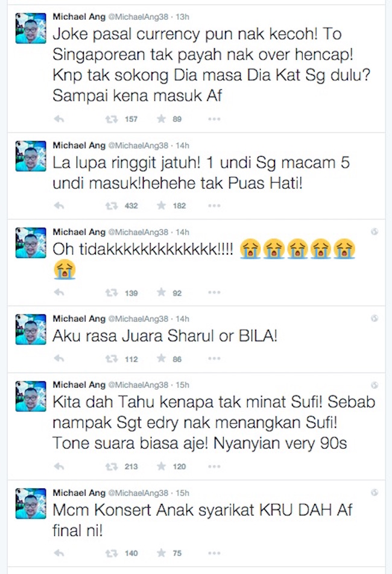Screen dimensions: 392x574
Task: Favorite the 'Mcm Konsert Anak syarikat' tweet
Action: point(162,552)
